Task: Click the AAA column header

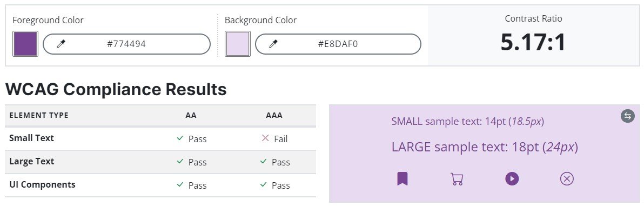Action: click(274, 116)
